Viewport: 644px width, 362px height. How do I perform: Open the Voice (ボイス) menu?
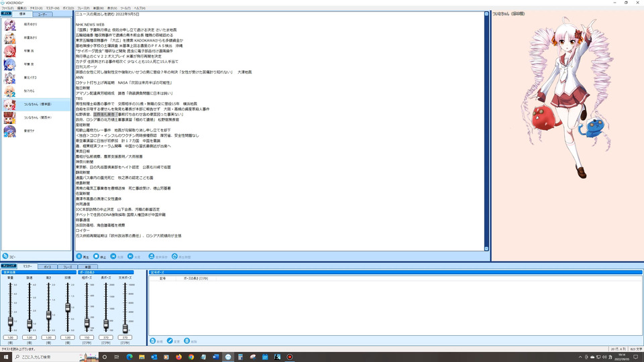click(68, 8)
